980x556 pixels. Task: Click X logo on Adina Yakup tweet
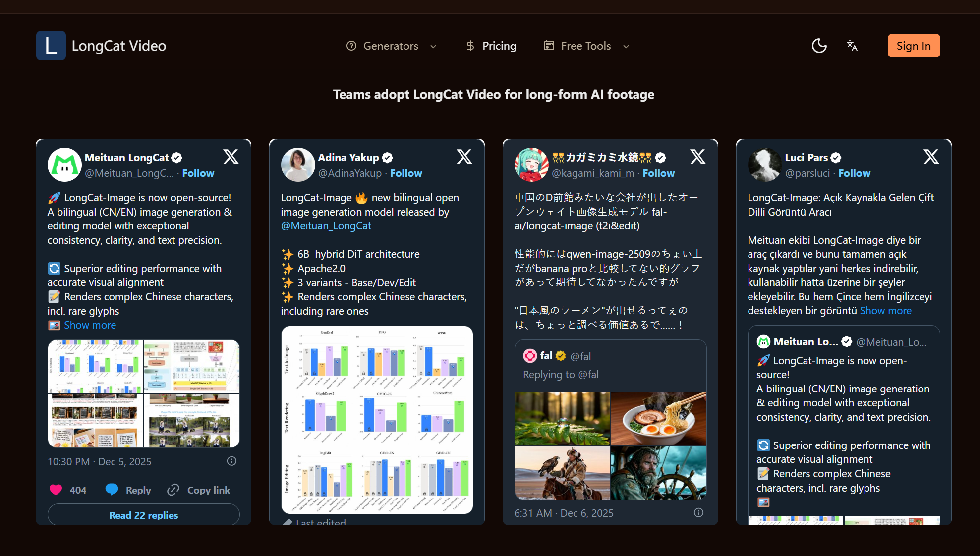(x=464, y=157)
